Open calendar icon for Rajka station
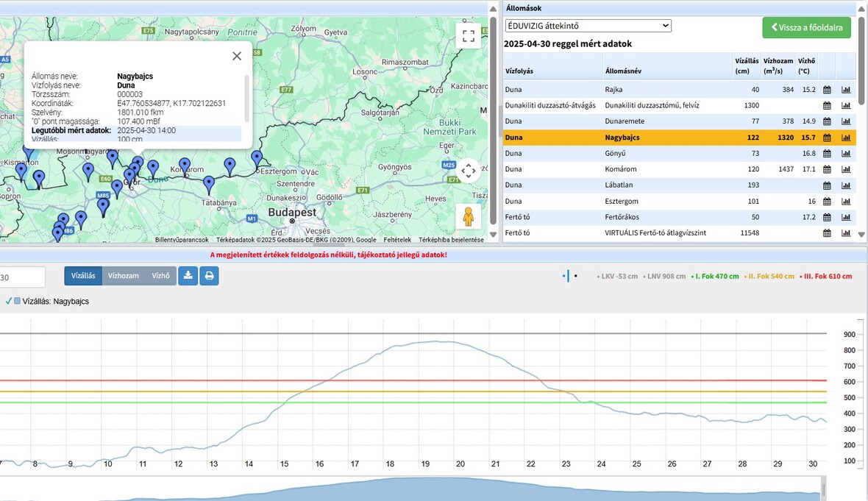The height and width of the screenshot is (501, 868). coord(827,89)
